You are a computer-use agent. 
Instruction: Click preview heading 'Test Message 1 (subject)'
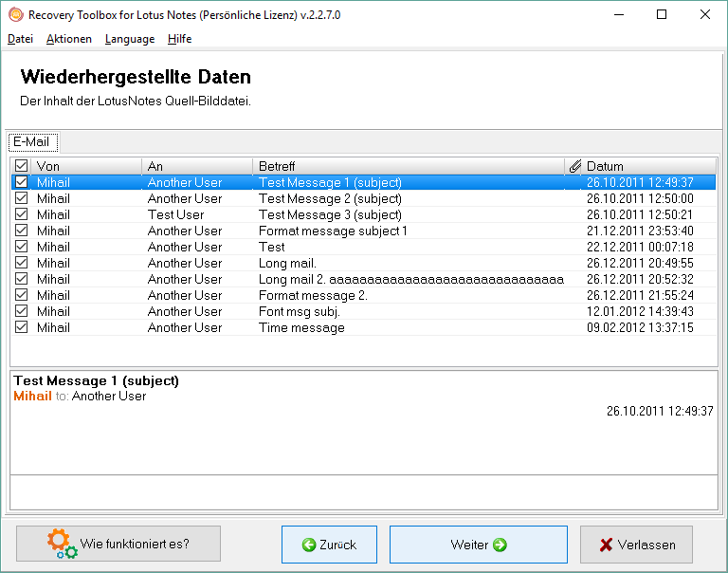click(x=96, y=380)
